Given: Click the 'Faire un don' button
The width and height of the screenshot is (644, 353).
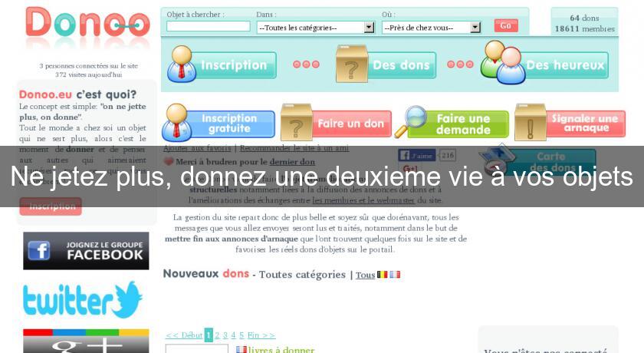Looking at the screenshot, I should (336, 123).
